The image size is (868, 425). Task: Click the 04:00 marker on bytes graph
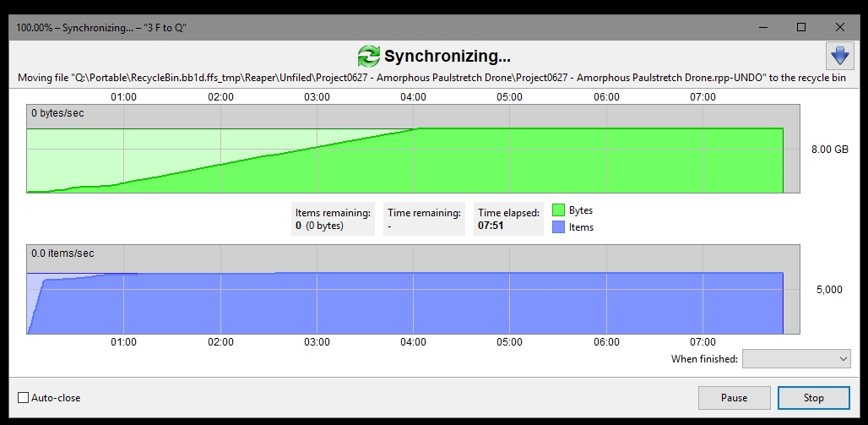pyautogui.click(x=414, y=97)
